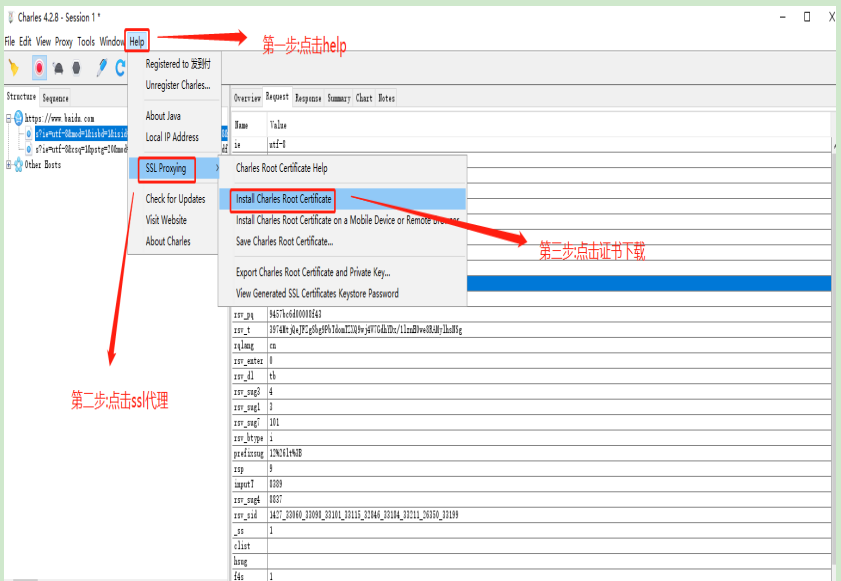The height and width of the screenshot is (581, 841).
Task: Choose Check for Updates
Action: click(x=175, y=199)
